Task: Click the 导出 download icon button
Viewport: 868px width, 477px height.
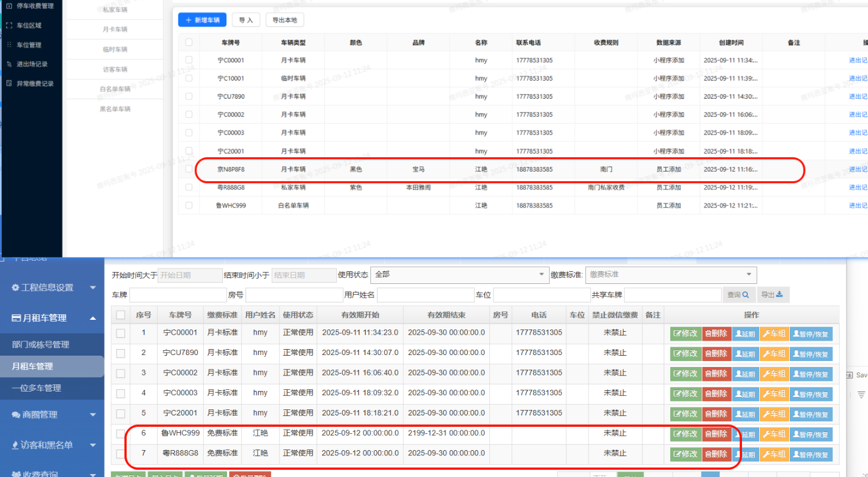Action: [774, 295]
